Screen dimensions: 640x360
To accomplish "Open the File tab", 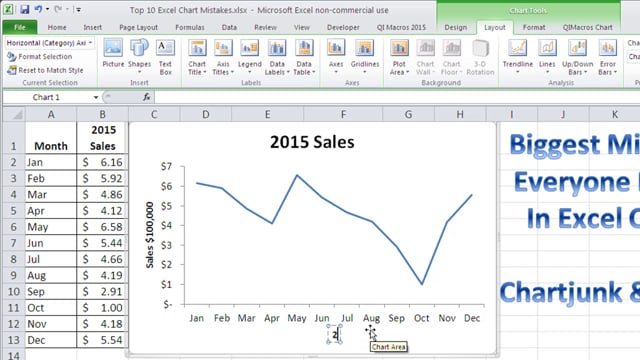I will click(20, 27).
